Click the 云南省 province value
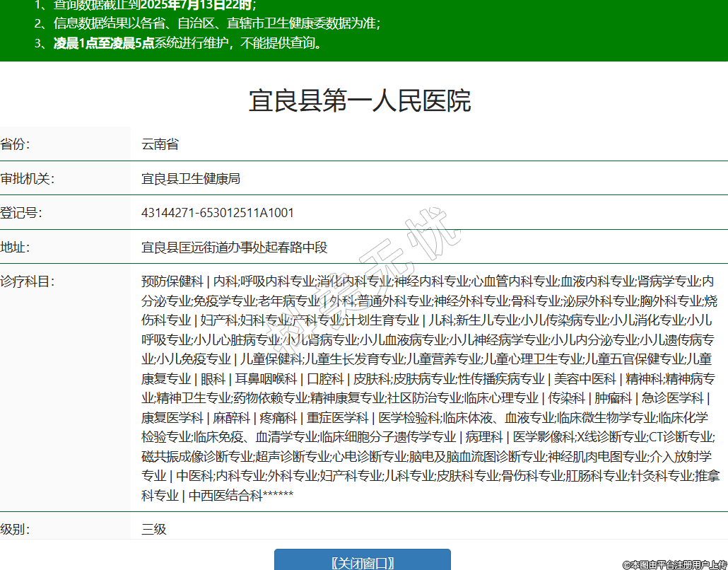This screenshot has width=728, height=570. (x=160, y=144)
